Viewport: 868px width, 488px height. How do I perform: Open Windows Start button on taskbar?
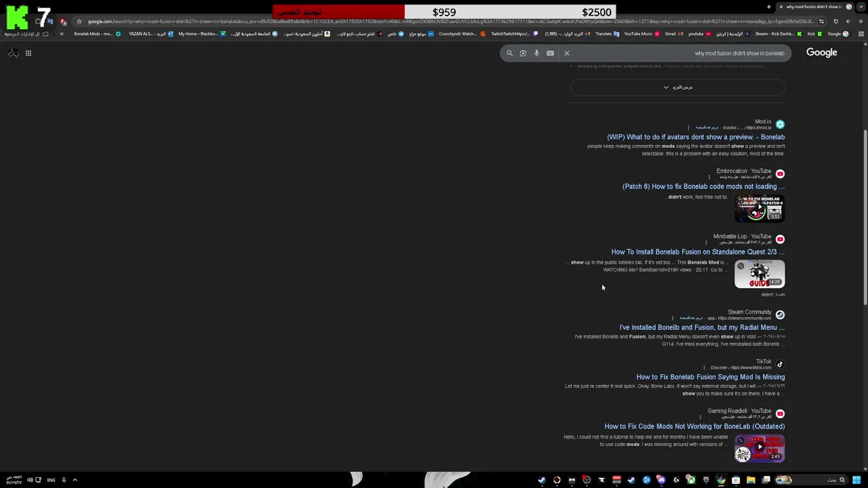(x=856, y=480)
